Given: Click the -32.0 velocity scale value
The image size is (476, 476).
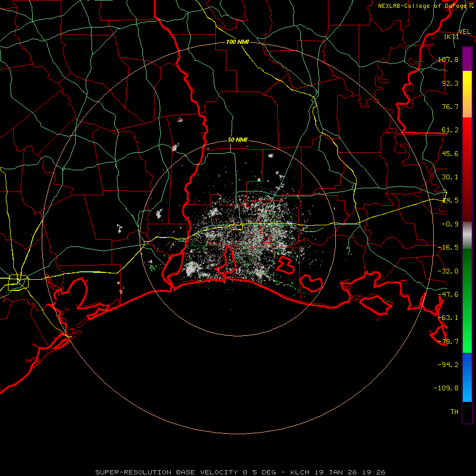Looking at the screenshot, I should 448,271.
